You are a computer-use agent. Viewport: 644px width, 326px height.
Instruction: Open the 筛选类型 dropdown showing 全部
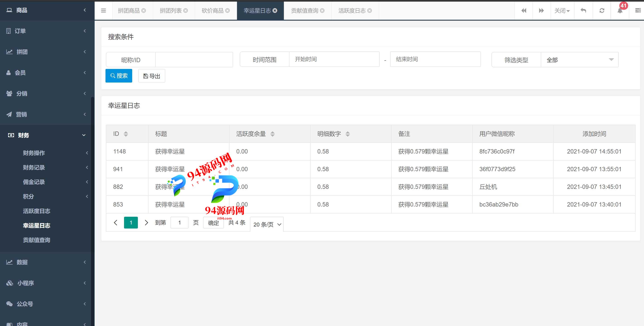579,60
